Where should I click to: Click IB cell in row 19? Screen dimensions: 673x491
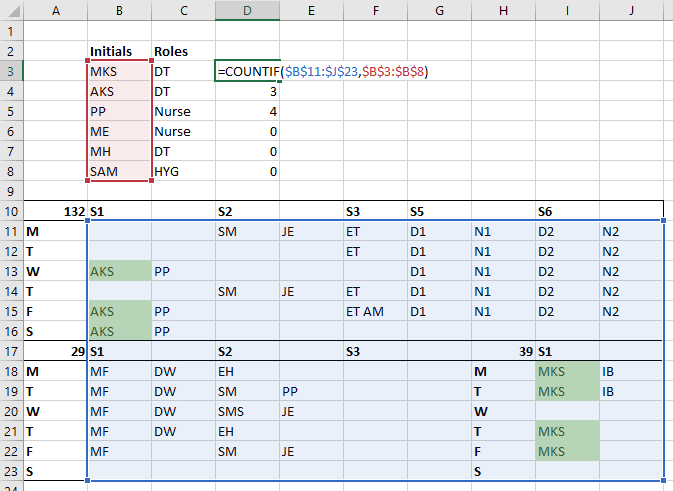[631, 391]
